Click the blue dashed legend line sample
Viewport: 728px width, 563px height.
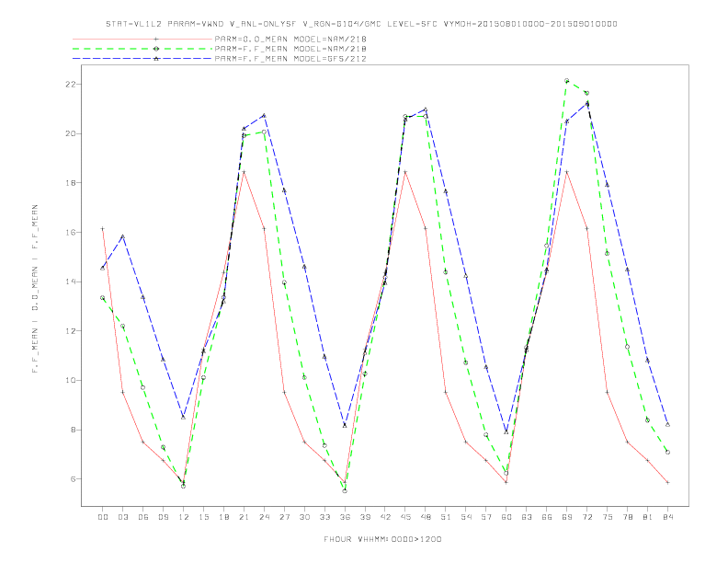tap(142, 59)
